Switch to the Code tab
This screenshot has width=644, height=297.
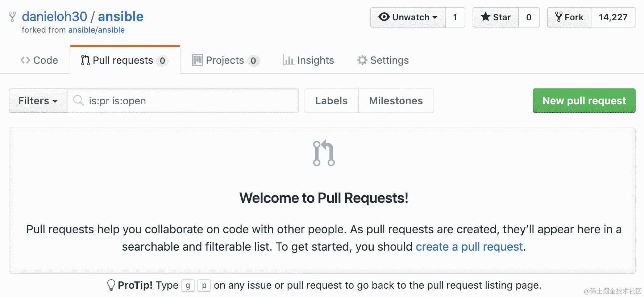39,60
